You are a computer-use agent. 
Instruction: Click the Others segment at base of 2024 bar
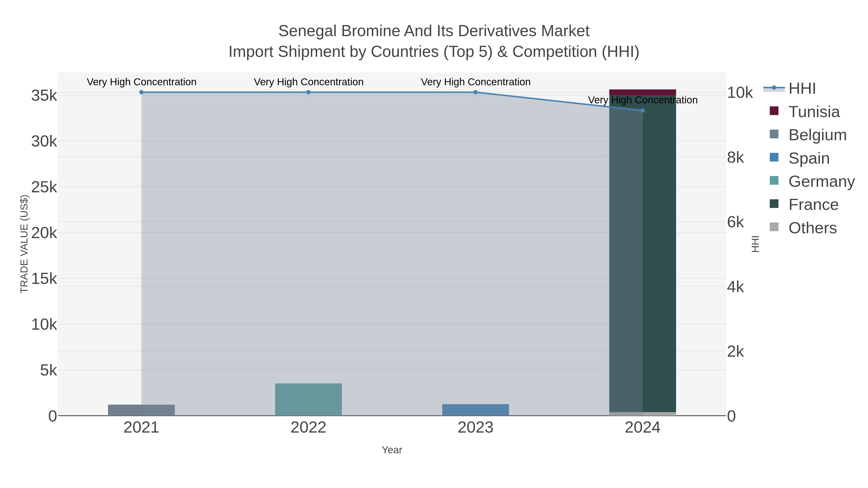click(643, 414)
